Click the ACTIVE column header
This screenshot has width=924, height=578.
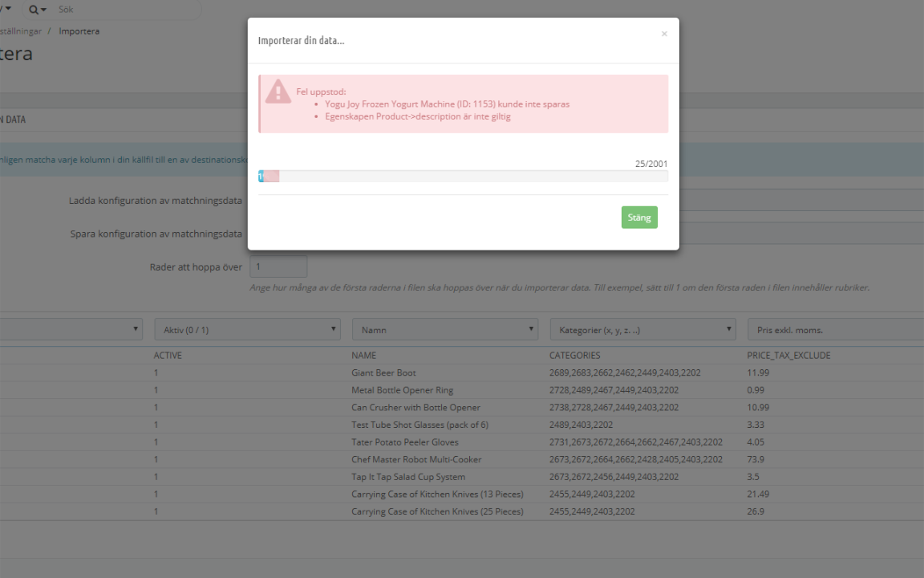pos(168,355)
